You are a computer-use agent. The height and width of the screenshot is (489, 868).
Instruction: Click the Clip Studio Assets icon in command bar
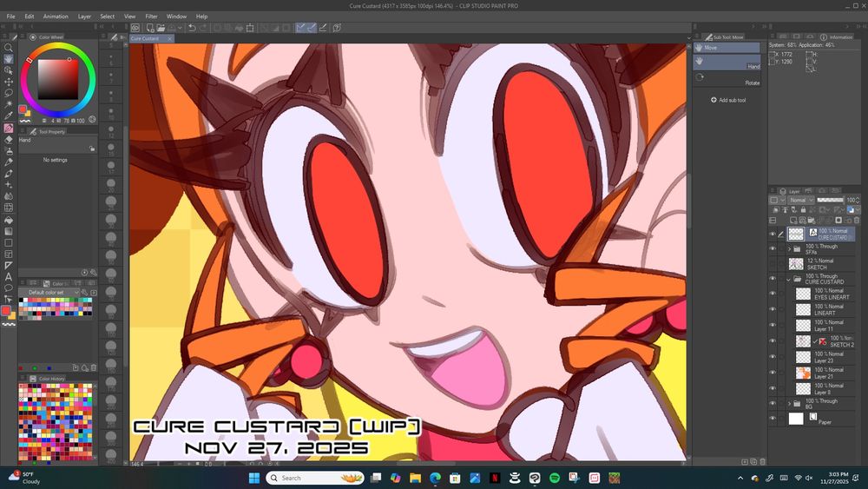(x=337, y=28)
